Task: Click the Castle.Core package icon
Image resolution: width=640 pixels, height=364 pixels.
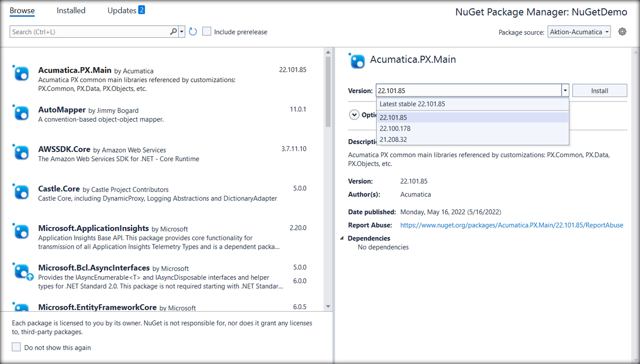Action: click(21, 192)
